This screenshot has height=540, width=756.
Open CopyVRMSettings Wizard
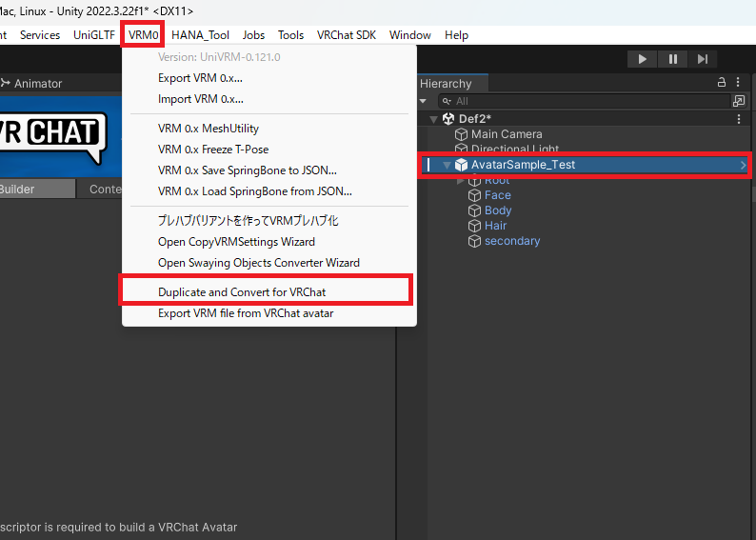point(269,242)
